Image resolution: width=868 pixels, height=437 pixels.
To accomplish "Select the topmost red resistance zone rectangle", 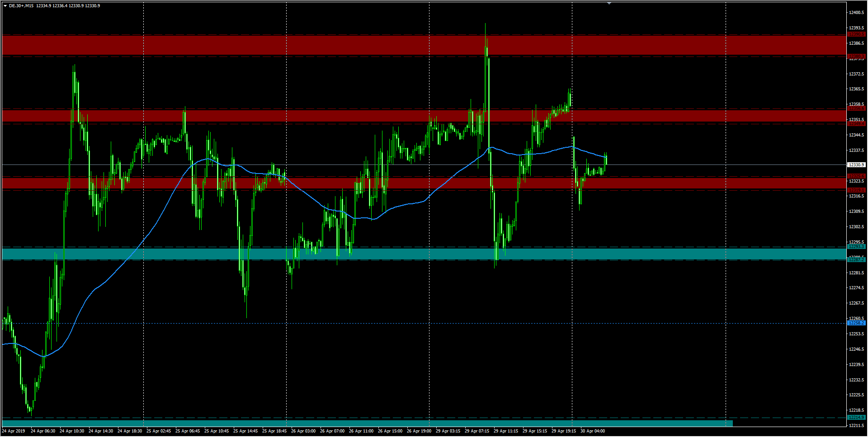I will [x=226, y=45].
